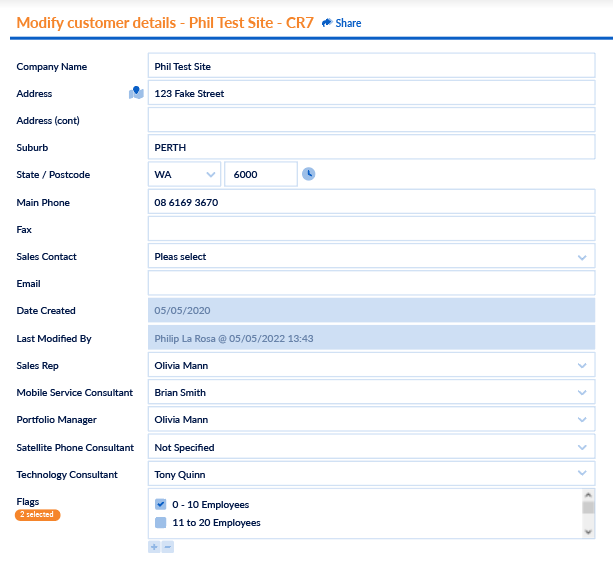Click the Satellite Phone Consultant label
Image resolution: width=613 pixels, height=563 pixels.
[x=75, y=448]
